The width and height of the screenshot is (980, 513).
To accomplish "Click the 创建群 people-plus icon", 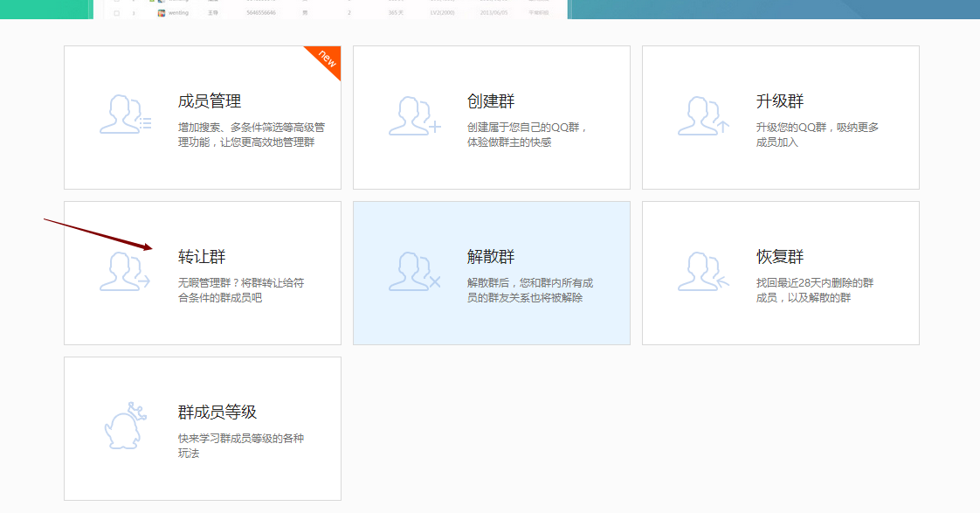I will pos(415,115).
